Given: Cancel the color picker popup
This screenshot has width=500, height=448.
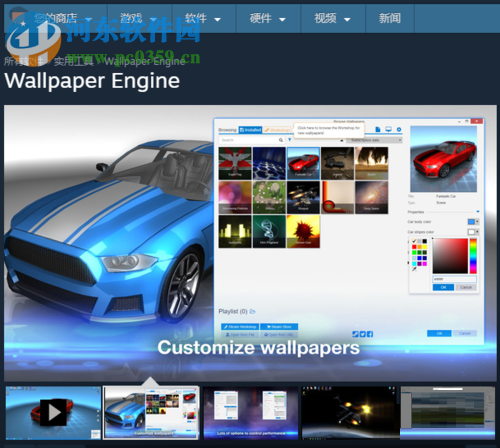Looking at the screenshot, I should tap(466, 287).
